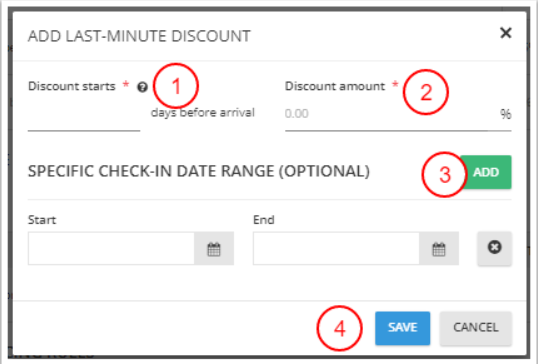This screenshot has height=364, width=538.
Task: Click the Discount starts label
Action: point(72,86)
